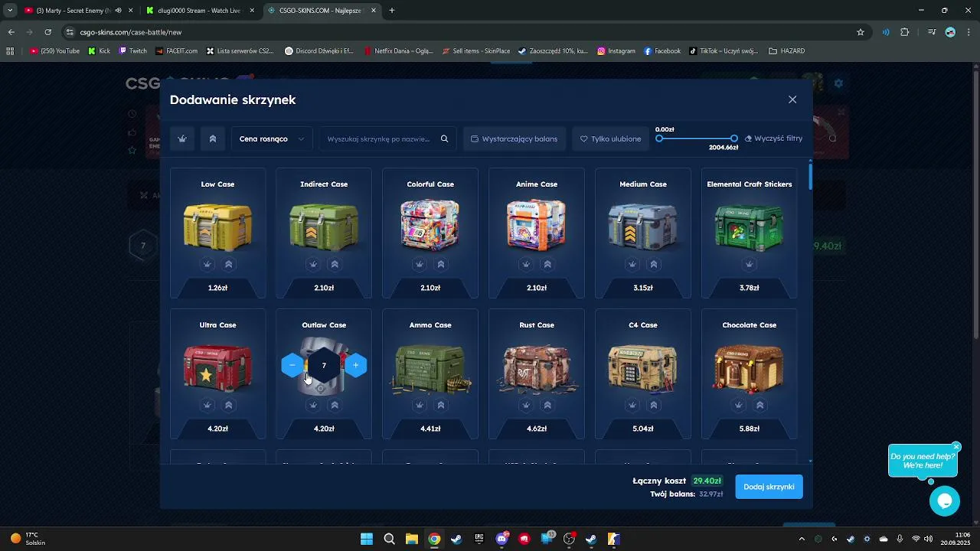Click the magnifier search icon in filter bar
The image size is (980, 551).
click(x=444, y=139)
